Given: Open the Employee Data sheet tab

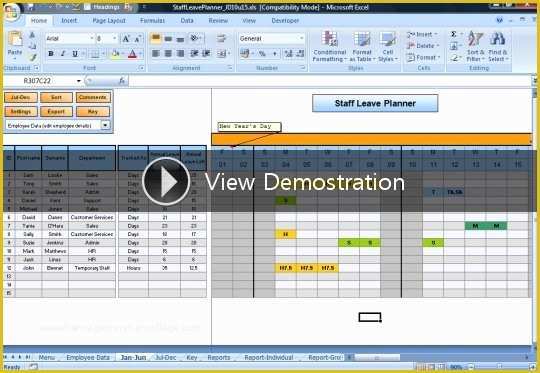Looking at the screenshot, I should point(88,358).
